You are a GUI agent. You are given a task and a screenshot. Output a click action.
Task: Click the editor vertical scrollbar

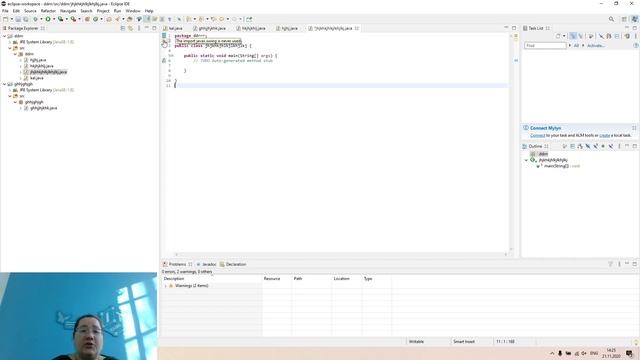(x=511, y=143)
